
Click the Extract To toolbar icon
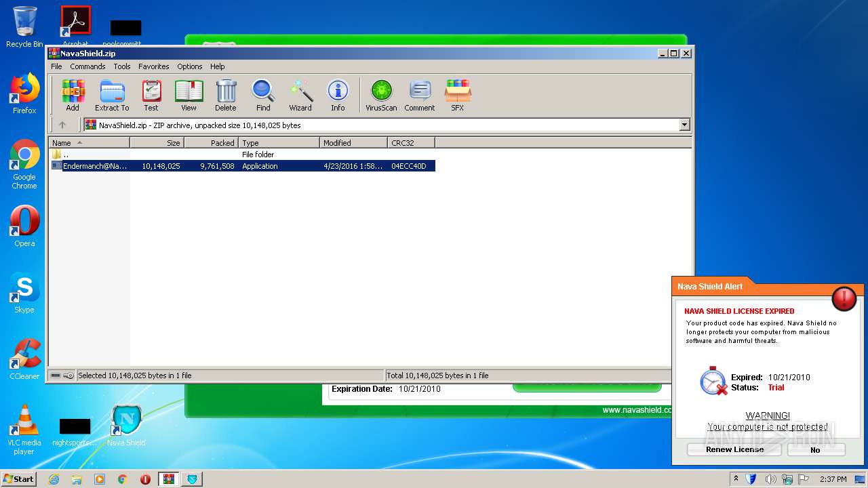point(112,95)
